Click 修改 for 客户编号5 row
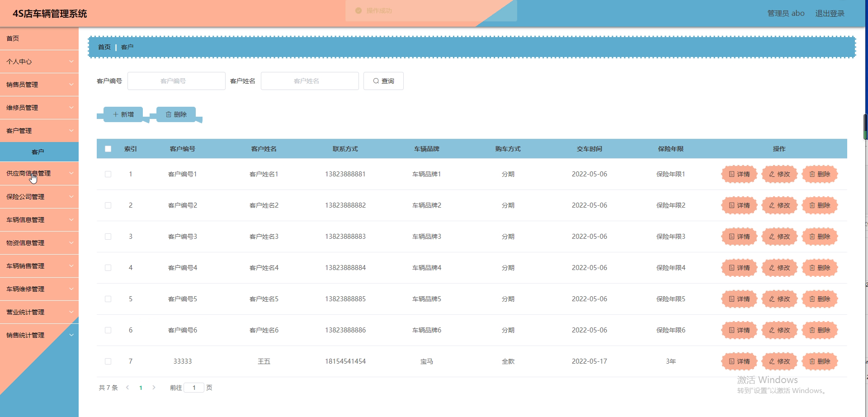 779,299
